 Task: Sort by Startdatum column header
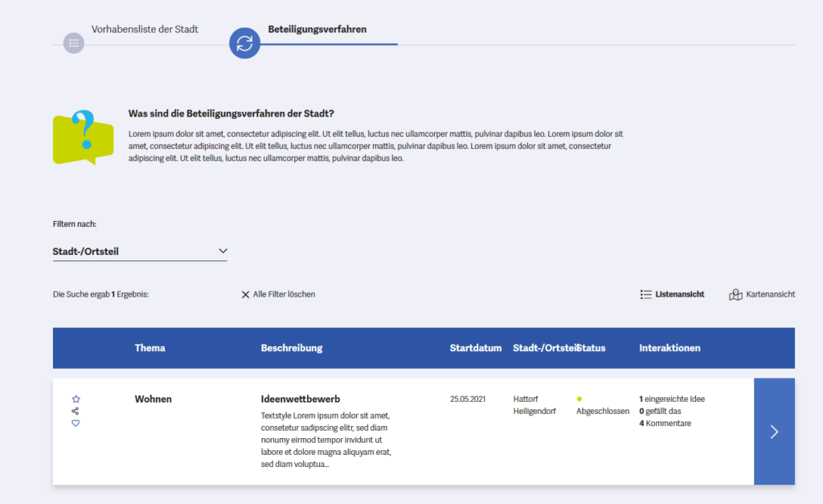[476, 348]
